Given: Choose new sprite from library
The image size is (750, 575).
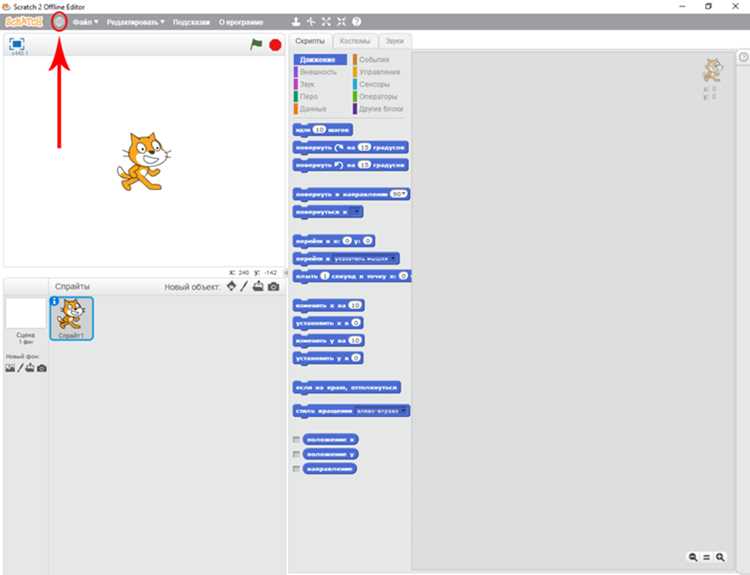Looking at the screenshot, I should tap(232, 286).
